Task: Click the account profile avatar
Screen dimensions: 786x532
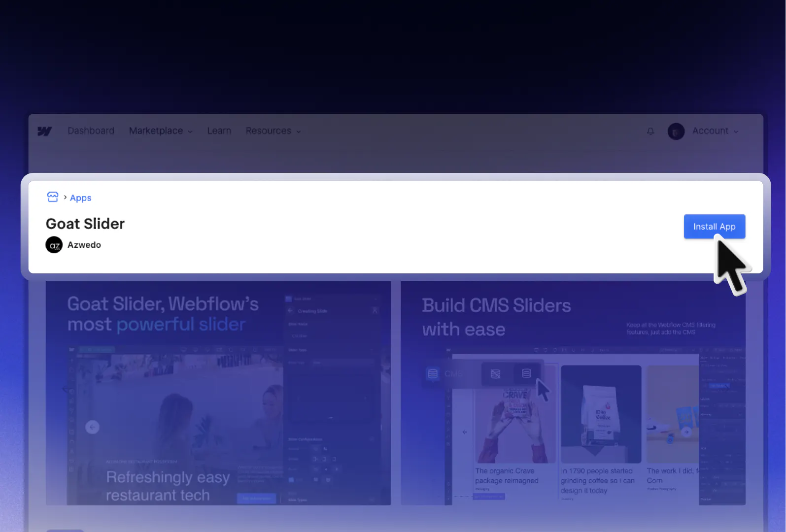Action: 676,132
